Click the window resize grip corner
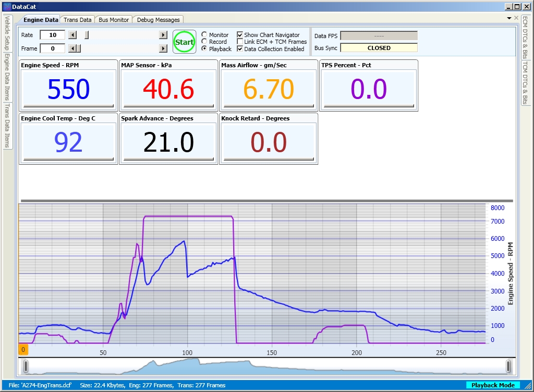 click(x=528, y=386)
